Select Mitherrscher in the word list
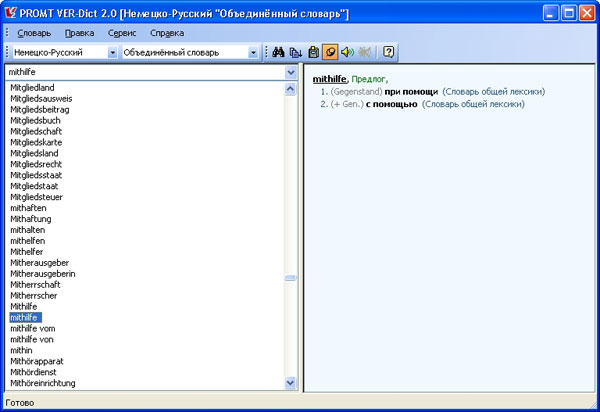This screenshot has height=412, width=600. (x=34, y=296)
